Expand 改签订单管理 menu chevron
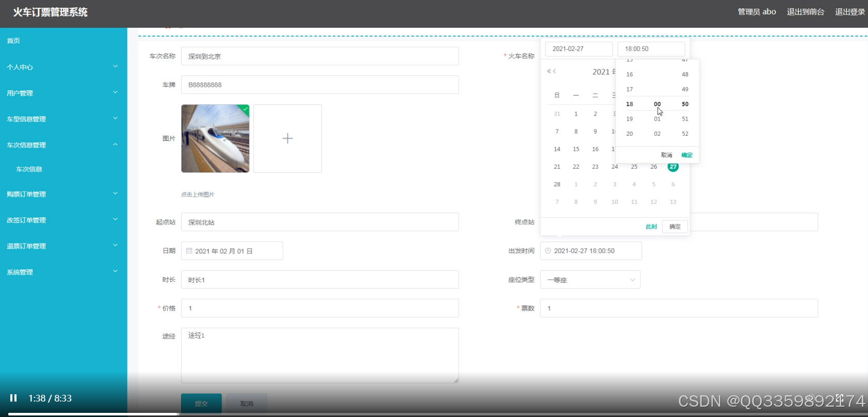This screenshot has height=417, width=868. 116,219
